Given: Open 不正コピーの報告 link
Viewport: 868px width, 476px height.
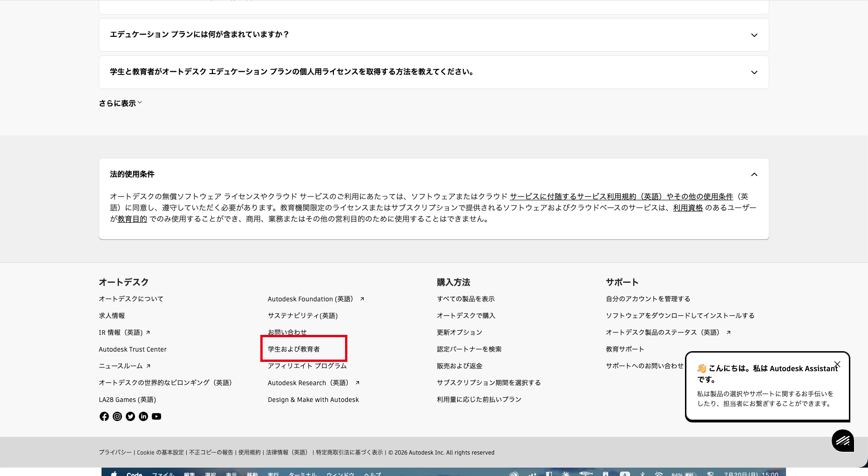Looking at the screenshot, I should point(211,453).
